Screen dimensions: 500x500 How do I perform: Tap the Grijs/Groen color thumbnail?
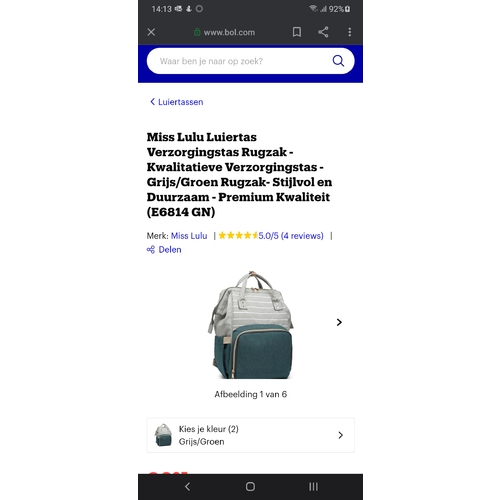163,435
